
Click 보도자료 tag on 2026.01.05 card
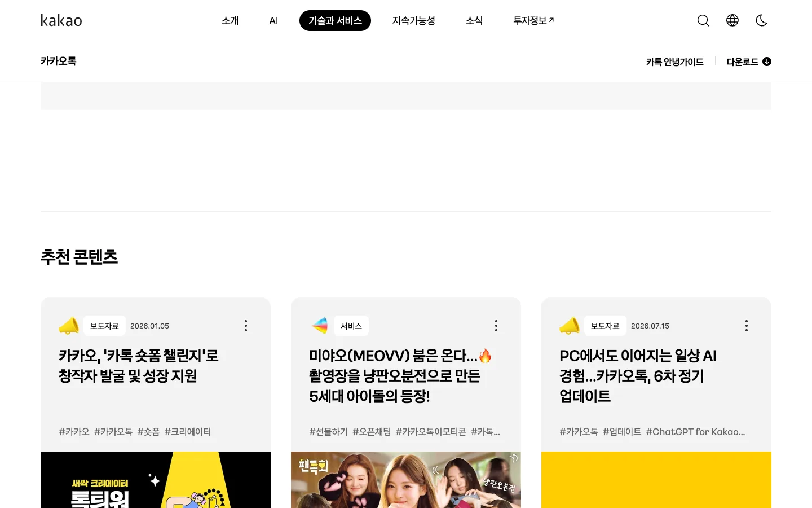click(x=104, y=326)
